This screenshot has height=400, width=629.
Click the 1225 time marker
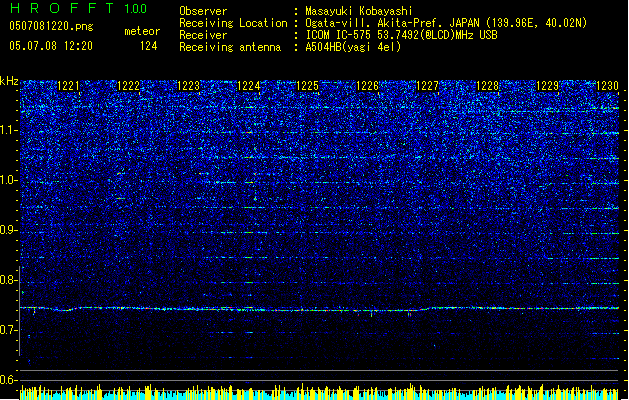[307, 86]
